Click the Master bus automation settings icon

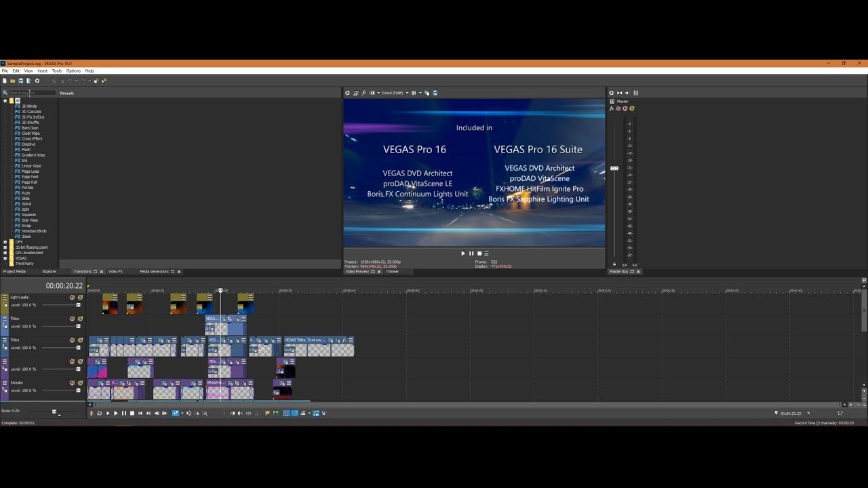click(618, 108)
